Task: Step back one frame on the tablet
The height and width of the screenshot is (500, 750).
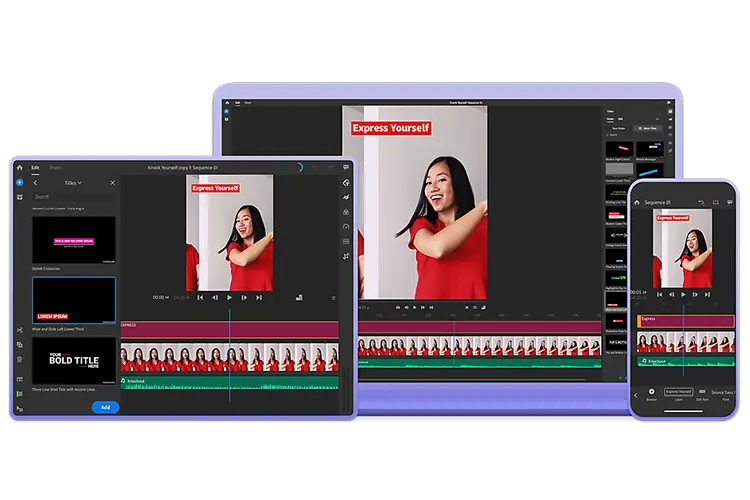Action: pyautogui.click(x=215, y=298)
